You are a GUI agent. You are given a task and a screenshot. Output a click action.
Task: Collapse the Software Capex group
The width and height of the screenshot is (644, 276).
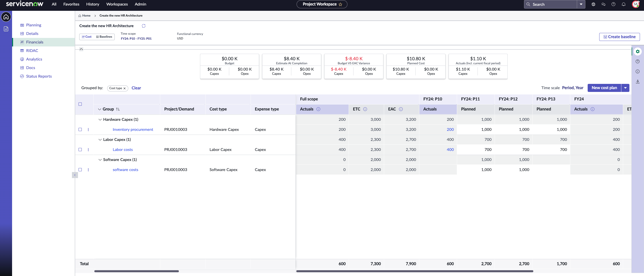pos(100,160)
